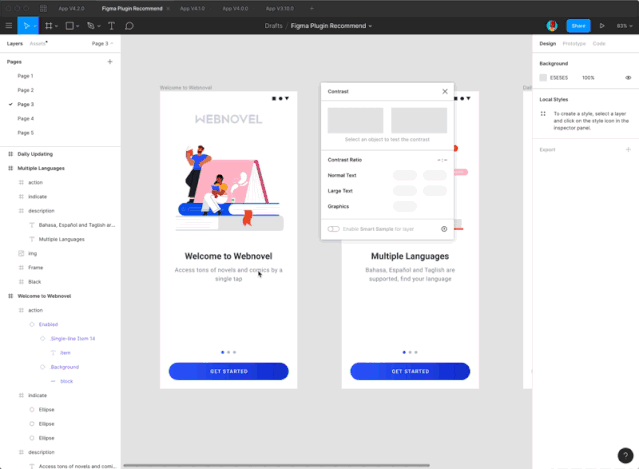
Task: Open the user avatar in toolbar
Action: [552, 26]
